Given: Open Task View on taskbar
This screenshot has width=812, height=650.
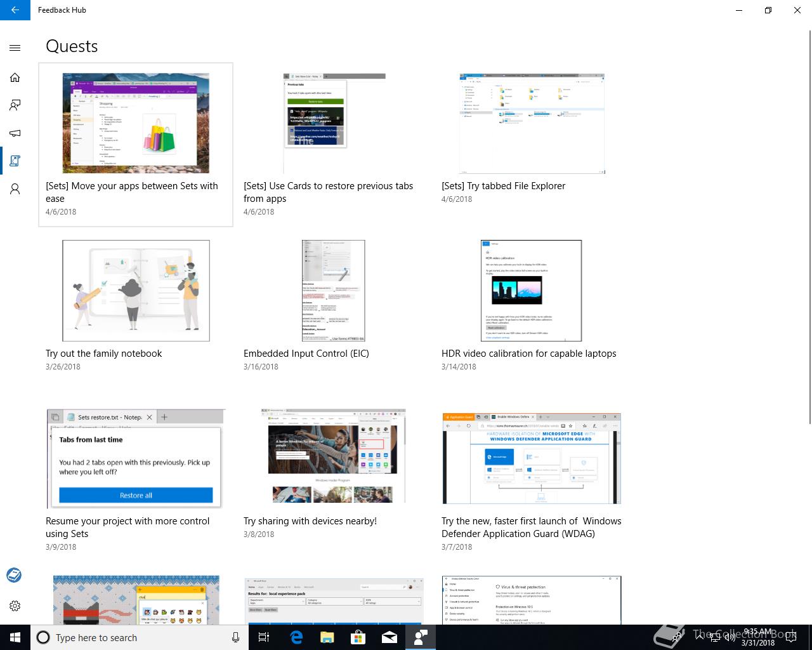Looking at the screenshot, I should (x=264, y=637).
